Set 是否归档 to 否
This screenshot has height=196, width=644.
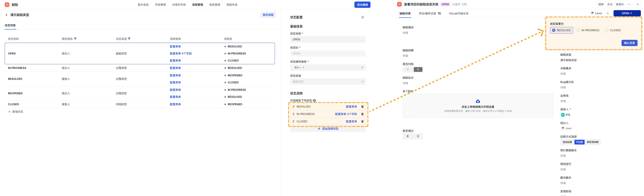[418, 70]
